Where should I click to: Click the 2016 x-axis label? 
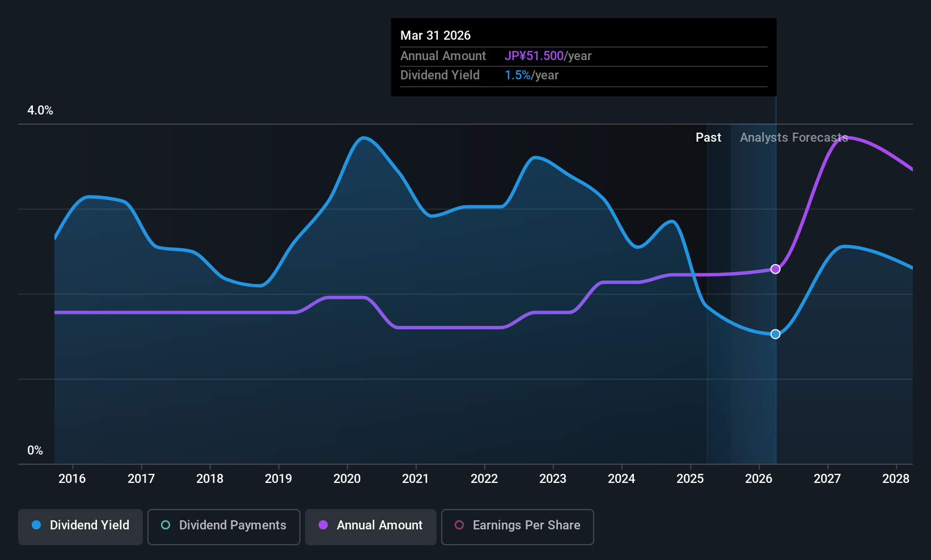72,479
